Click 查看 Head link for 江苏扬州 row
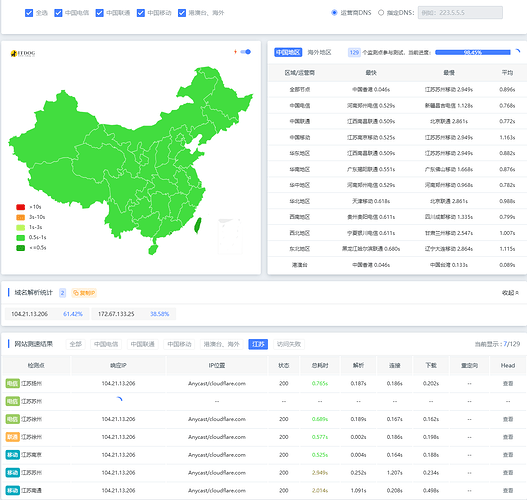Screen dimensions: 527x500 (508, 383)
